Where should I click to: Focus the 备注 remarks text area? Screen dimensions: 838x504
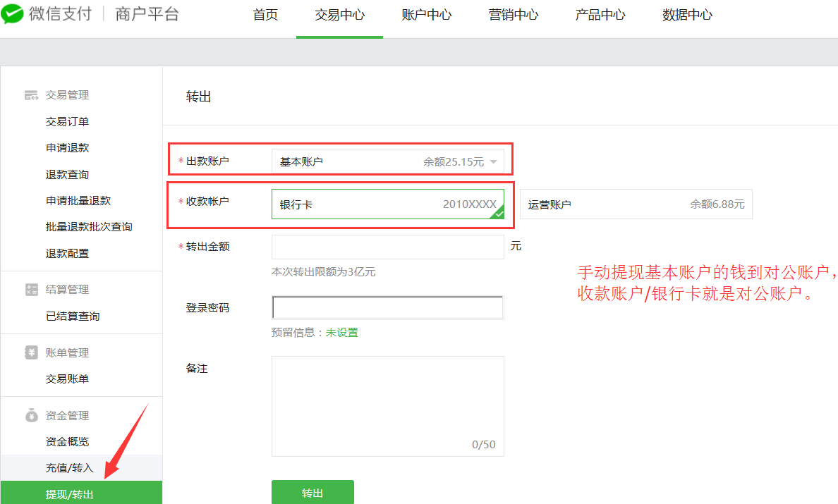(x=387, y=406)
